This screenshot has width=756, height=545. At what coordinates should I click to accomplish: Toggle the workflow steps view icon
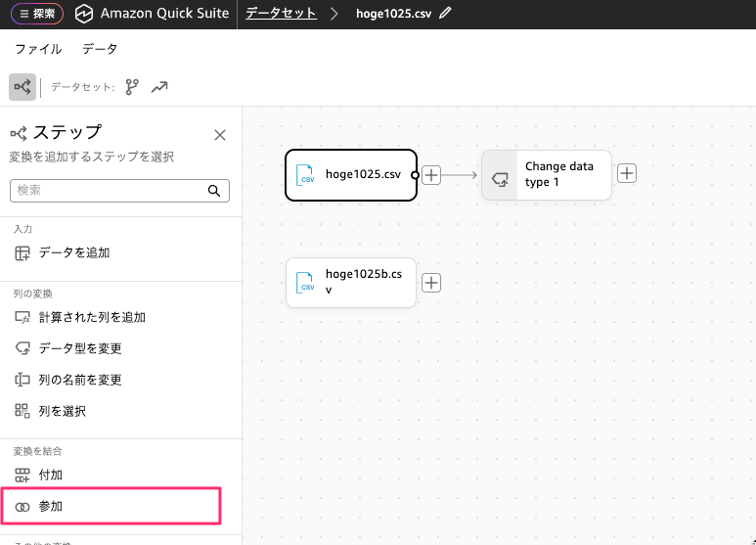tap(22, 87)
